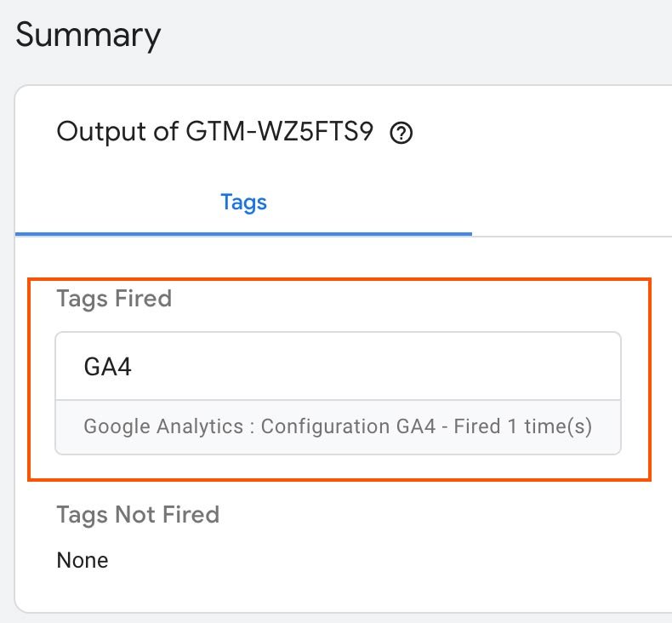Viewport: 672px width, 623px height.
Task: Click Google Analytics configuration description line
Action: (x=338, y=426)
